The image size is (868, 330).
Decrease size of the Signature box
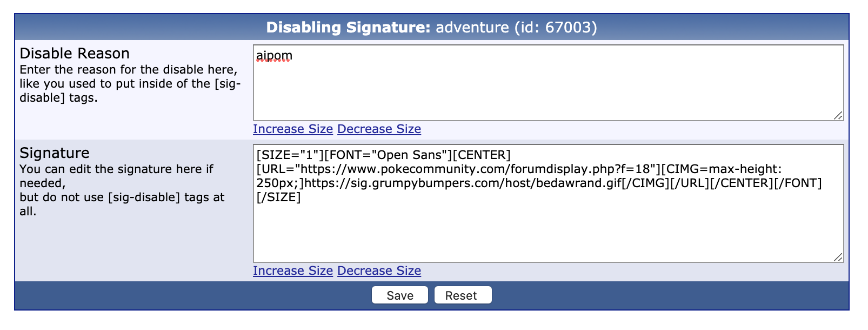pos(379,270)
